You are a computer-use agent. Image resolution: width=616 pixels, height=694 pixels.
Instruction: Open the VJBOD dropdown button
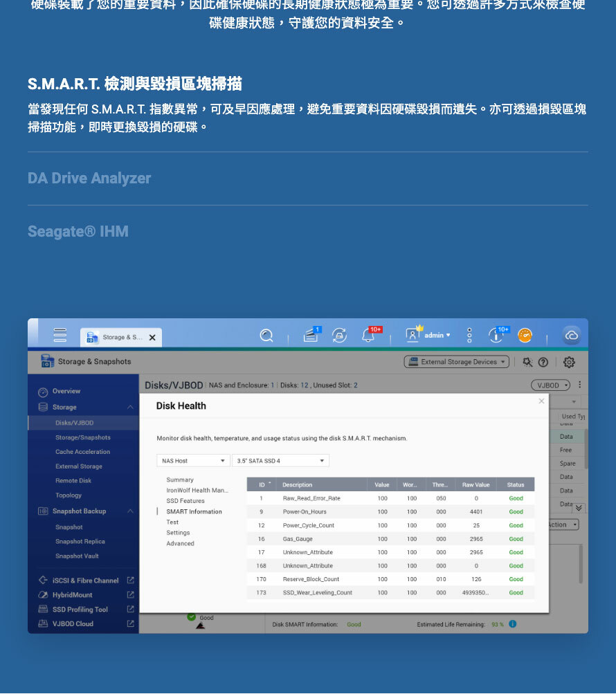coord(550,385)
